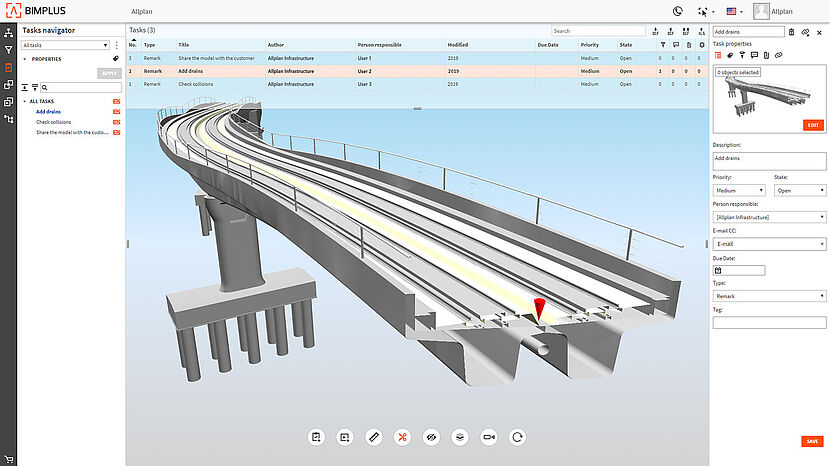Expand the PROPERTIES section in navigator

click(x=24, y=59)
